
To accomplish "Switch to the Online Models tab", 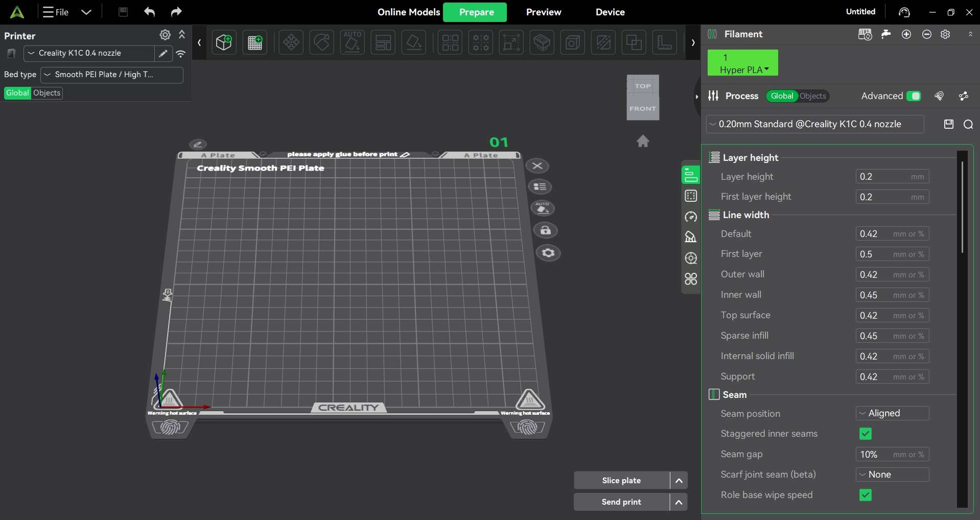I will tap(409, 12).
